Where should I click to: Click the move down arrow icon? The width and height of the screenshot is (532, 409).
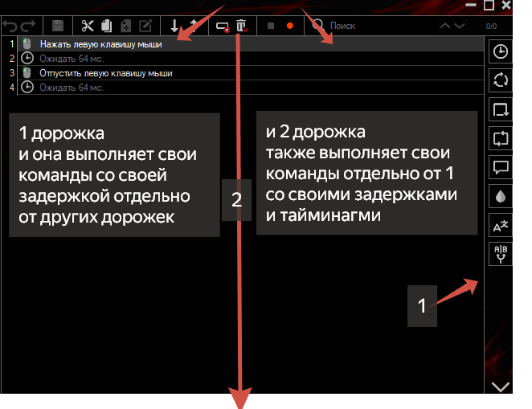174,26
